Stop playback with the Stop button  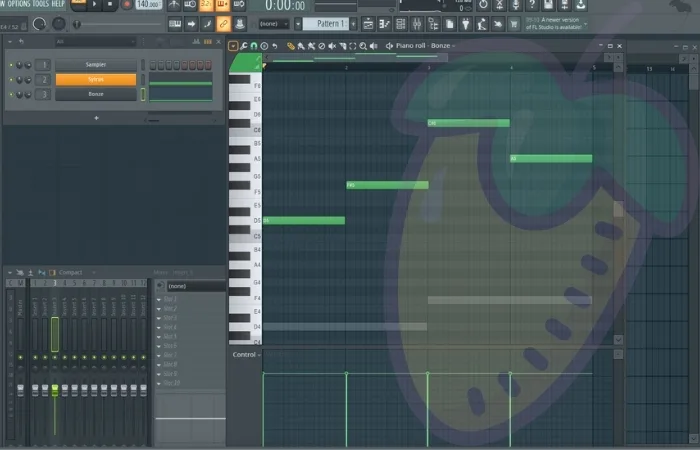(x=110, y=4)
